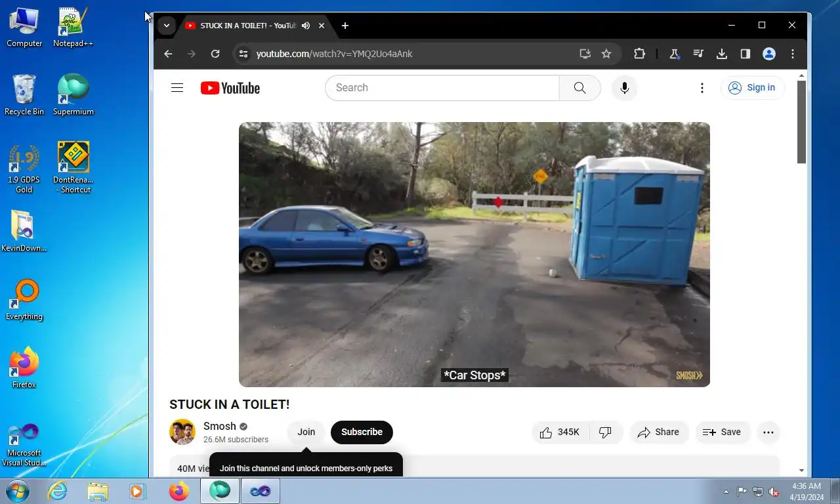840x504 pixels.
Task: Click the Subscribe button
Action: click(362, 432)
